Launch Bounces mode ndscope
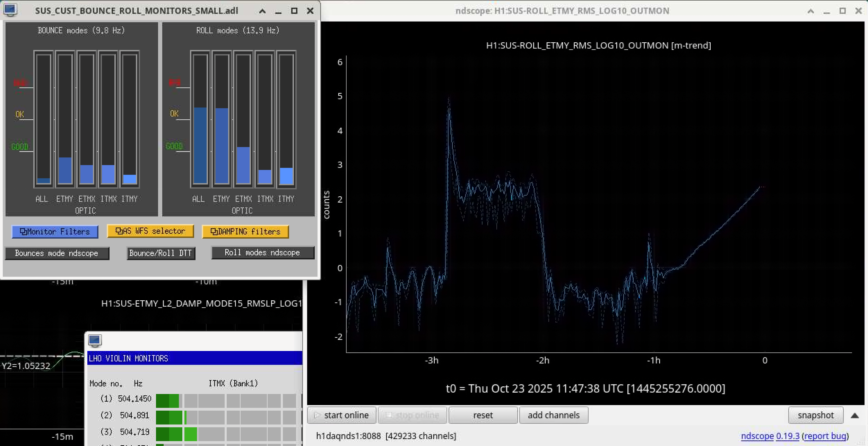 (x=57, y=253)
